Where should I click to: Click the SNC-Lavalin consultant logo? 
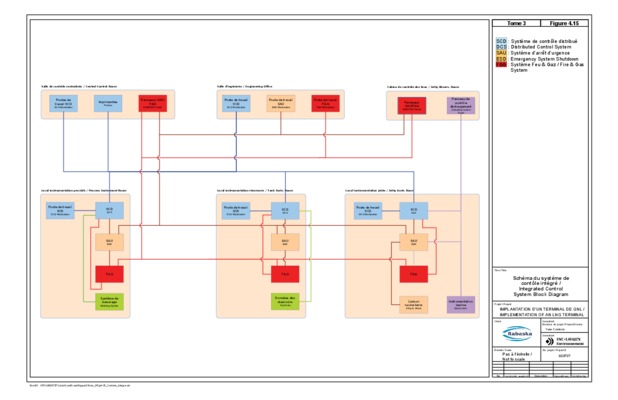click(564, 341)
